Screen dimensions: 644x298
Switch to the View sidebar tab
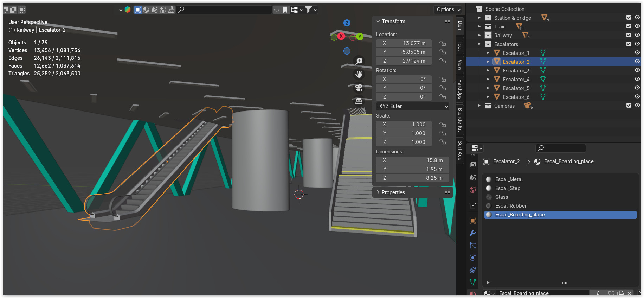460,64
